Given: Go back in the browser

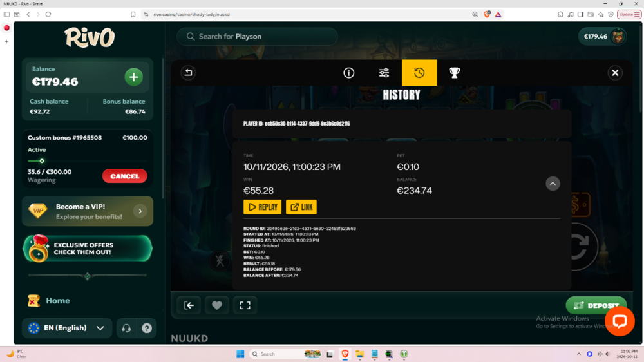Looking at the screenshot, I should pyautogui.click(x=28, y=14).
